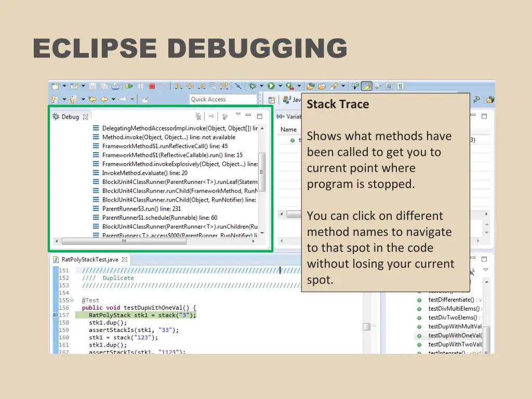Click the Debug view horizontal scrollbar
Image resolution: width=532 pixels, height=399 pixels.
coord(125,241)
